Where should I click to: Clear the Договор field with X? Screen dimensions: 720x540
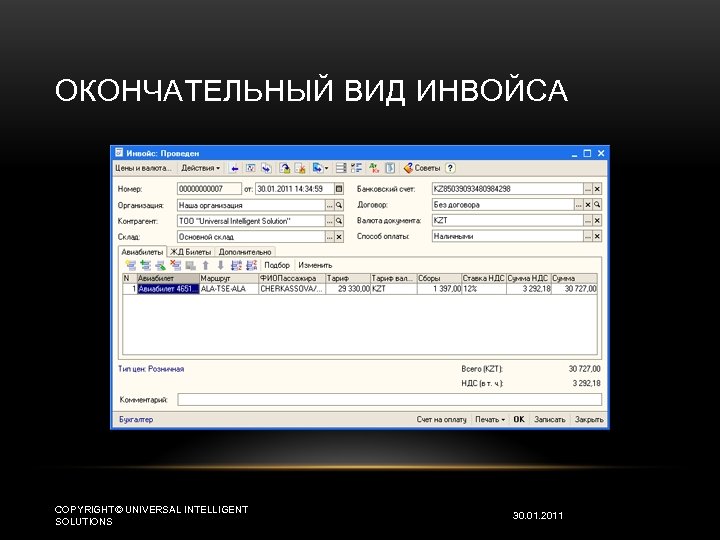pyautogui.click(x=588, y=205)
